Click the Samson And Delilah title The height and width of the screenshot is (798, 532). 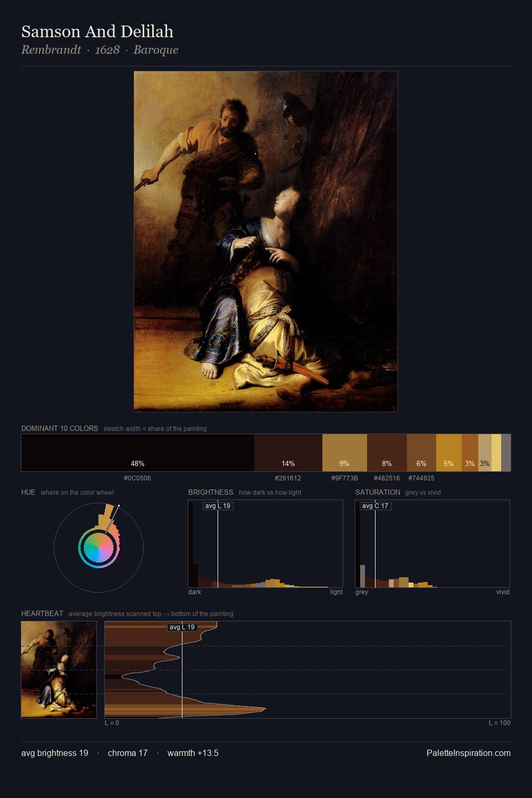(97, 31)
